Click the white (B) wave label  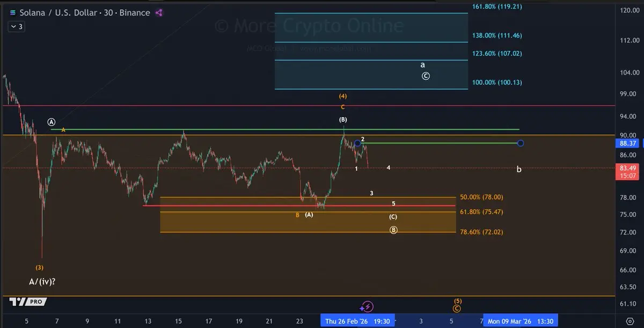pos(343,120)
